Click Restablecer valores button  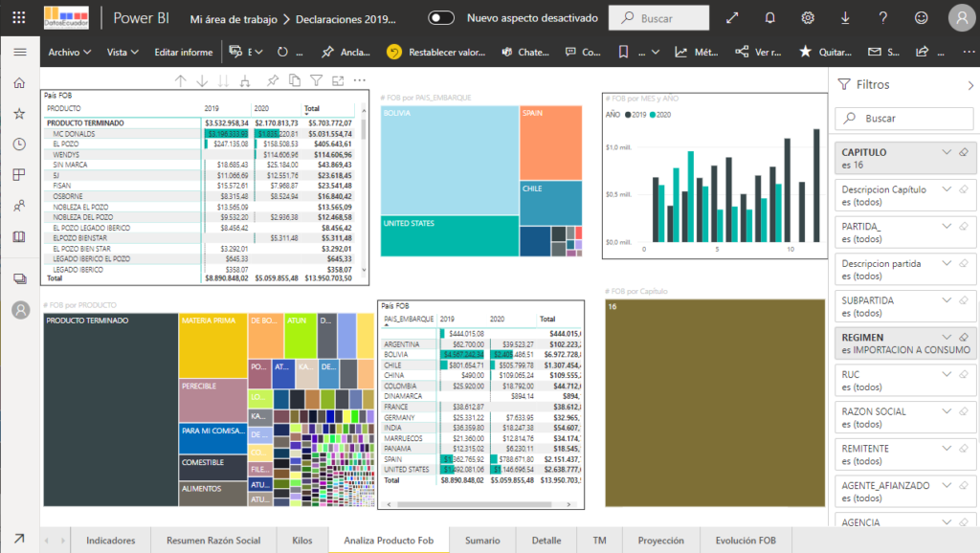435,52
